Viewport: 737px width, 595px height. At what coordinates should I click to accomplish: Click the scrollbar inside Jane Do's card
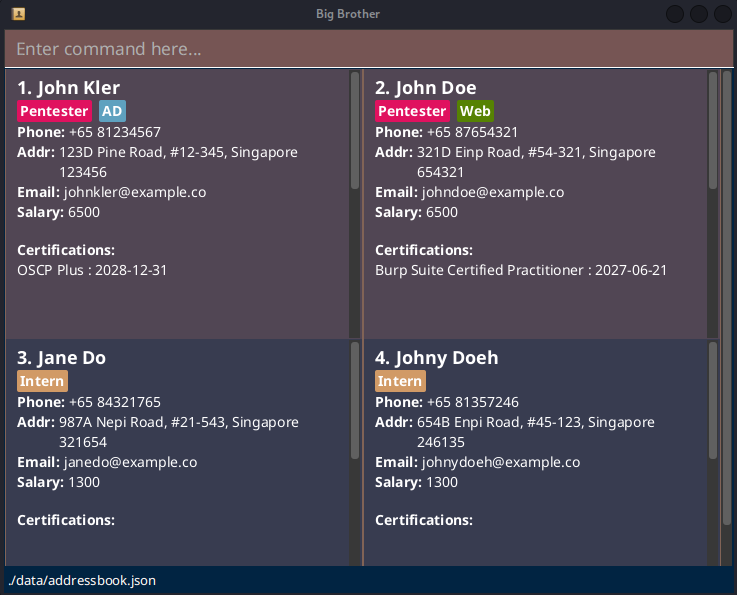[x=355, y=400]
